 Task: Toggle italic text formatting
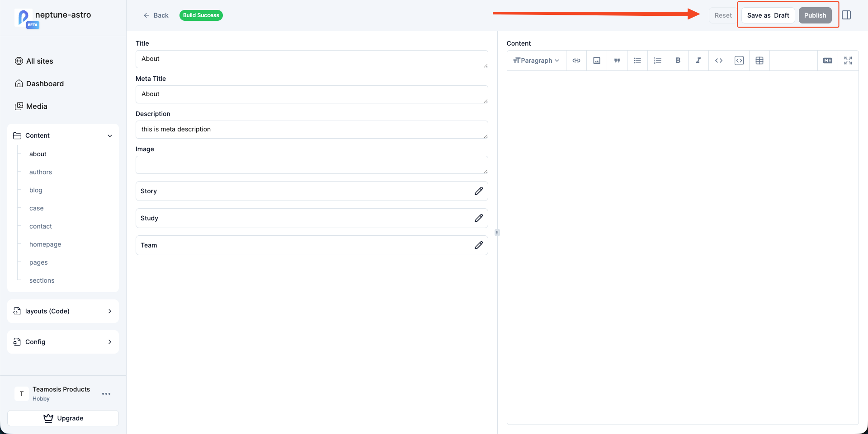click(x=698, y=60)
